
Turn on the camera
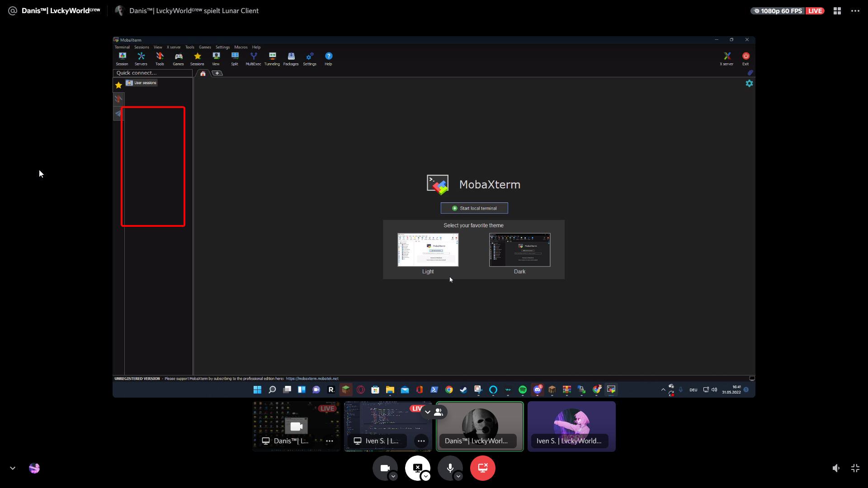tap(385, 468)
